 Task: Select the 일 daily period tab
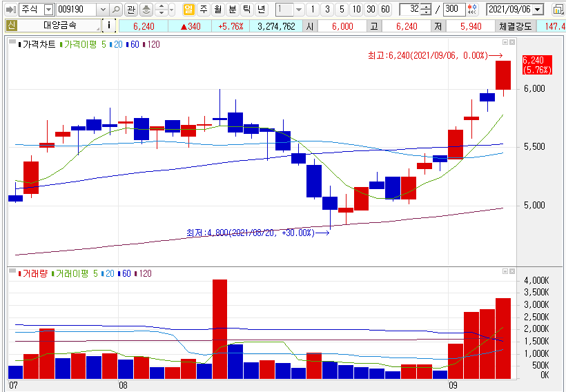(x=189, y=10)
